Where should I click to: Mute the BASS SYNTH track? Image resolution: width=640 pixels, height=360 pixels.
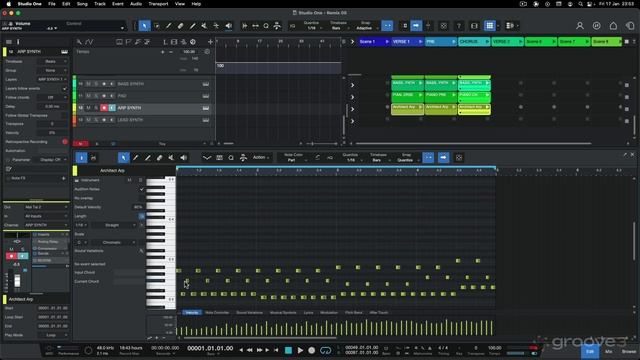pyautogui.click(x=88, y=84)
